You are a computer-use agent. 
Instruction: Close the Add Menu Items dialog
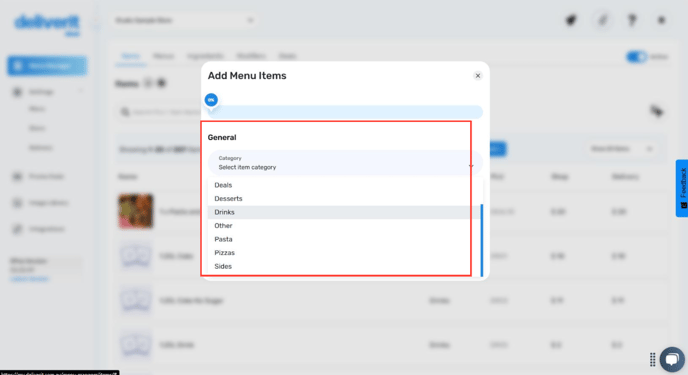click(x=478, y=76)
